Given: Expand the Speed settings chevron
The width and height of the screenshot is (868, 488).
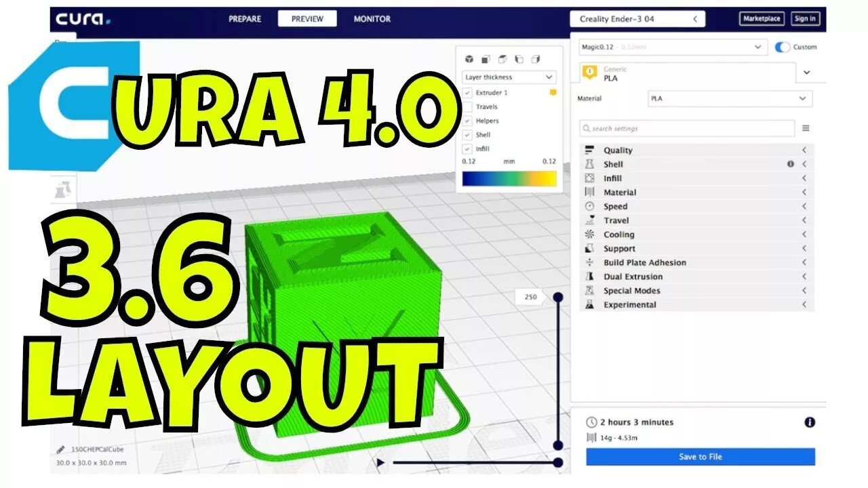Looking at the screenshot, I should tap(804, 206).
